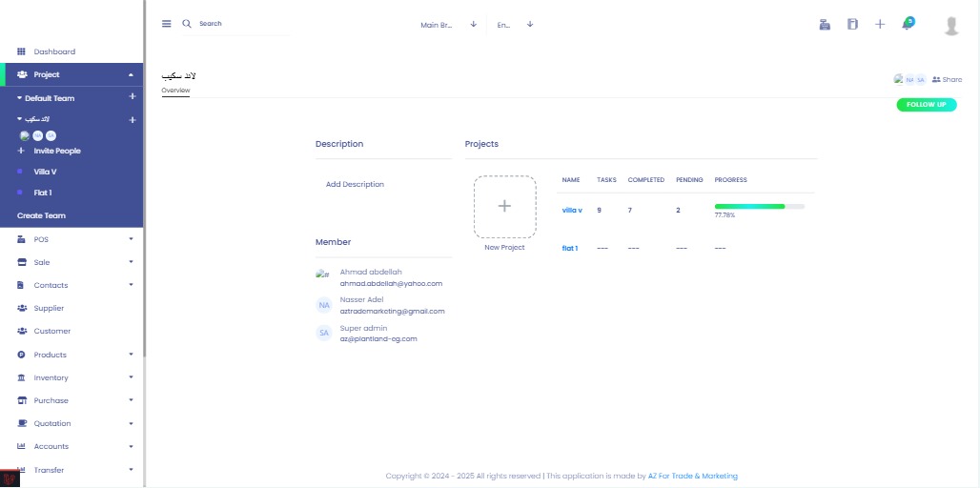
Task: Open Dashboard from the sidebar
Action: [x=54, y=51]
